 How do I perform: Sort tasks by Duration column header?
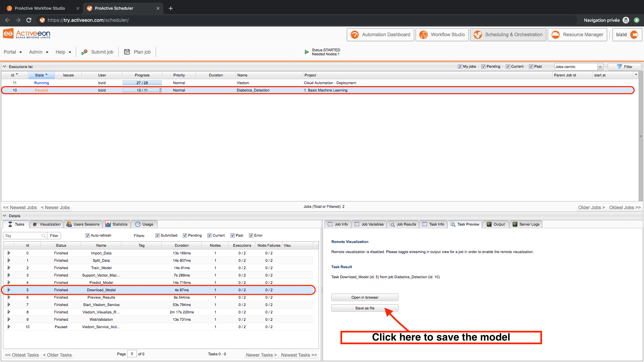pos(182,245)
